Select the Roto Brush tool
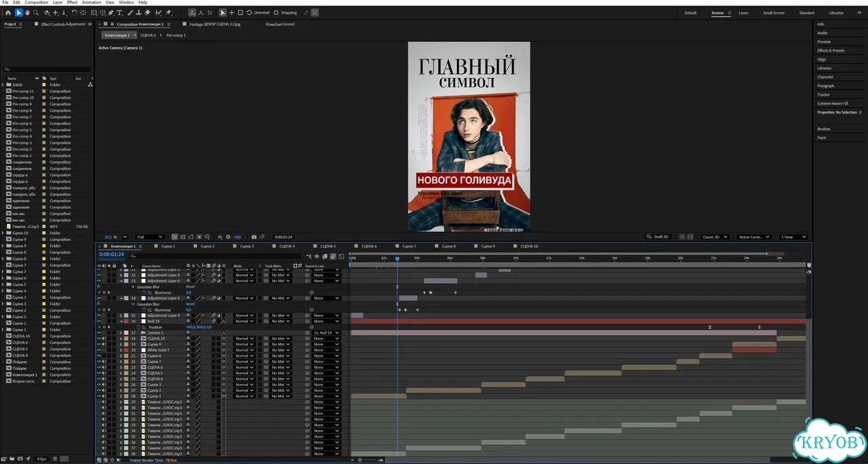This screenshot has height=464, width=868. click(x=158, y=13)
